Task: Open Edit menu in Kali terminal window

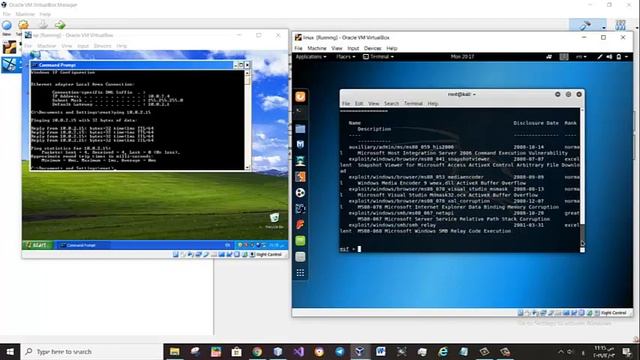Action: 359,104
